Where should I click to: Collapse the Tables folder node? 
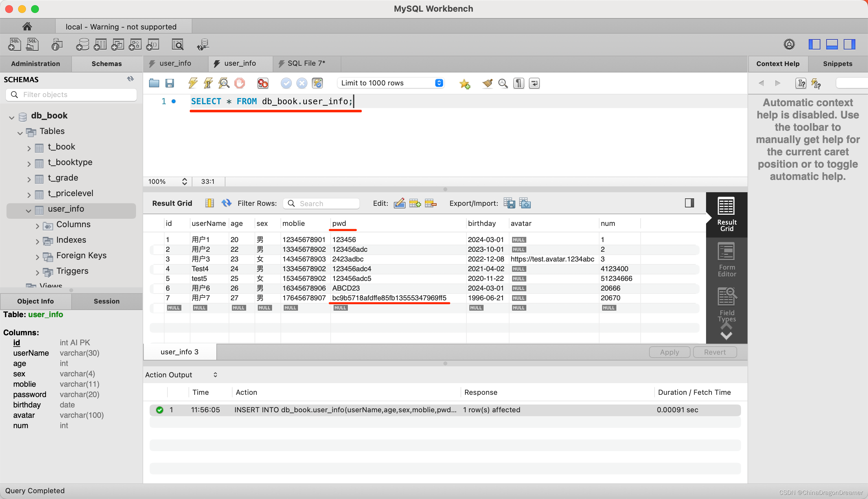[20, 133]
